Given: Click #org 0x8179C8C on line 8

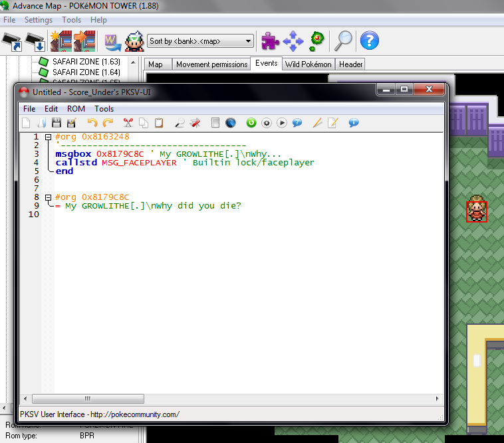Looking at the screenshot, I should [x=92, y=197].
